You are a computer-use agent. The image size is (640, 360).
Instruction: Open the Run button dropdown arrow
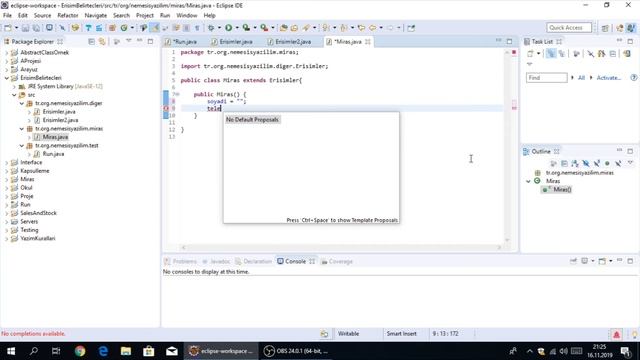[x=237, y=28]
